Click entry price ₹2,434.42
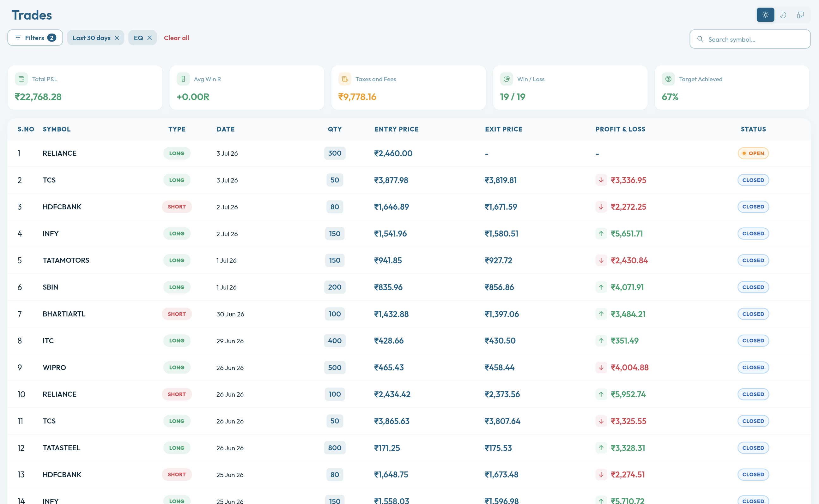 [x=392, y=394]
